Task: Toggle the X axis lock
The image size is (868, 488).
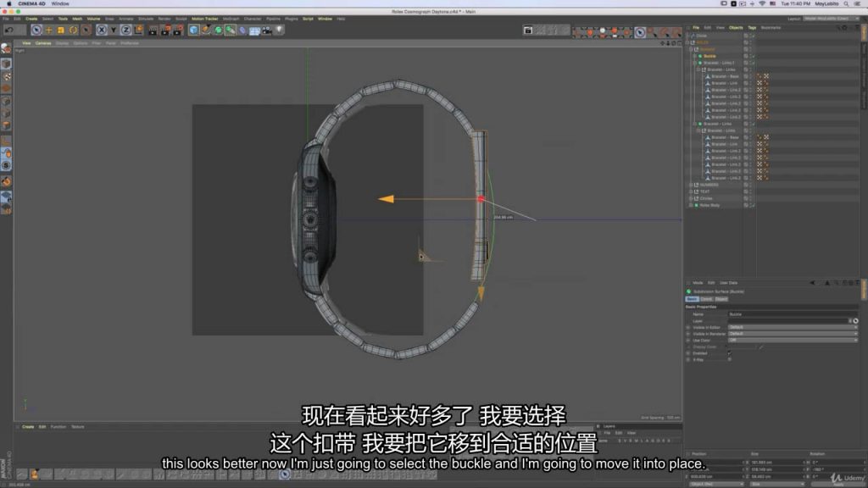Action: coord(102,30)
